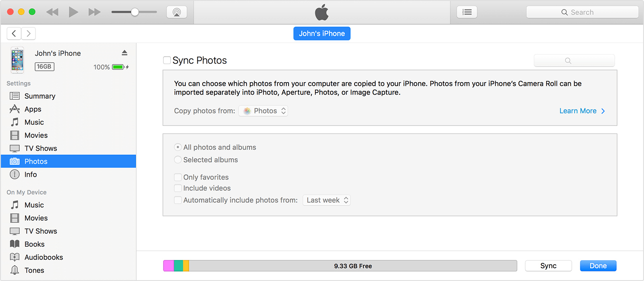Click the yellow storage segment
Viewport: 644px width, 281px height.
[x=186, y=266]
